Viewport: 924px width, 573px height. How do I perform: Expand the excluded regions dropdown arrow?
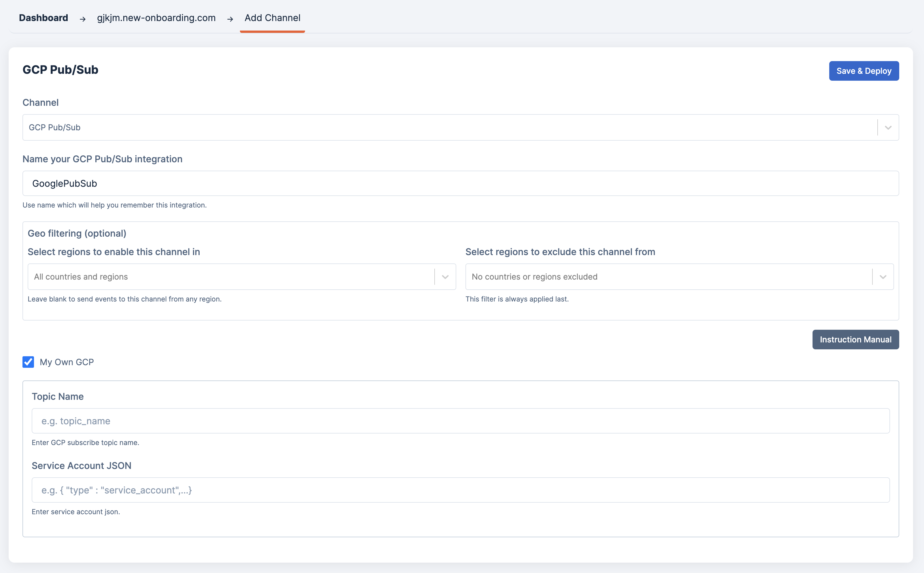(x=883, y=277)
